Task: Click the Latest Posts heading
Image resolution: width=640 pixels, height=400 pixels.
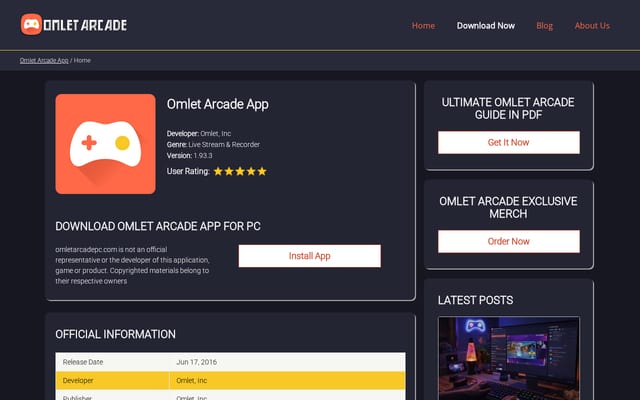Action: click(x=476, y=300)
